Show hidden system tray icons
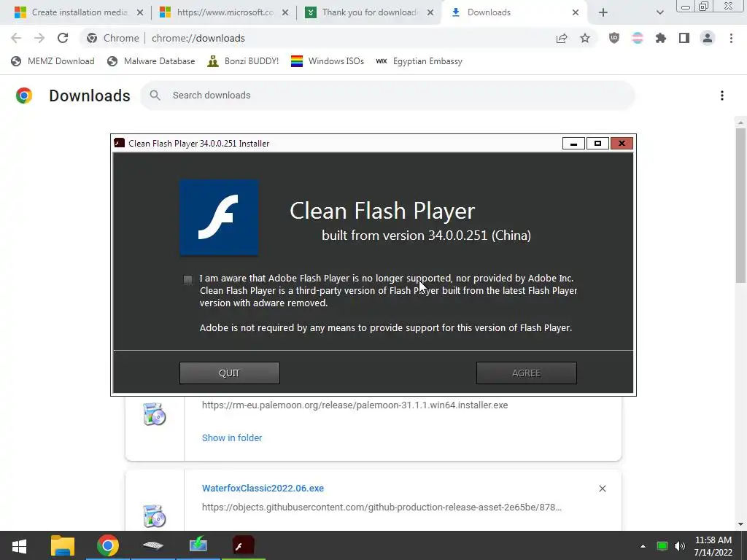 coord(643,545)
